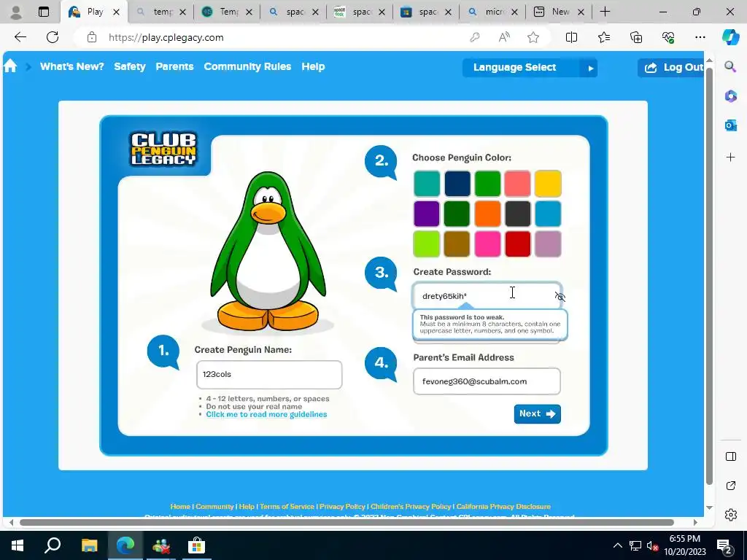The image size is (747, 560).
Task: Click the vertical page scrollbar
Action: (709, 276)
